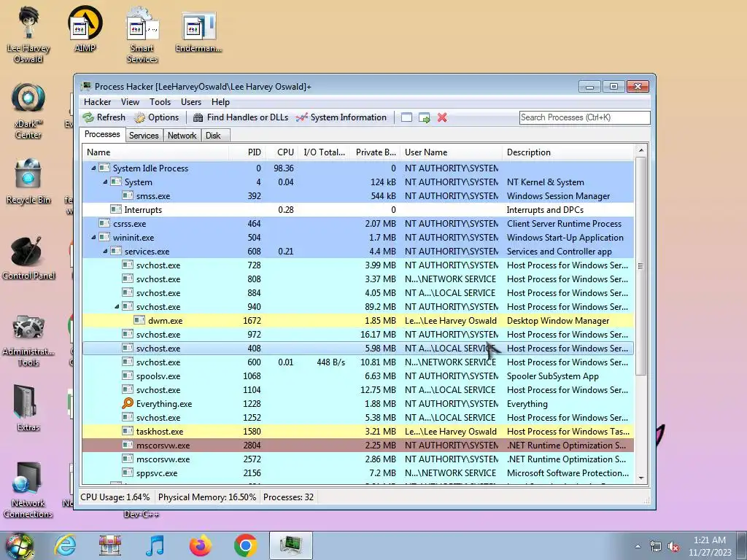Click the csrss.exe process icon

click(x=104, y=223)
